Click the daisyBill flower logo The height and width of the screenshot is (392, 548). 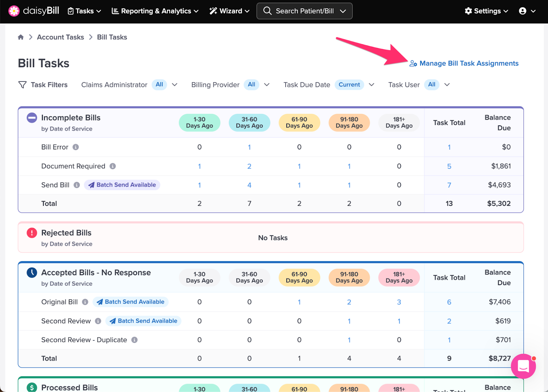point(14,11)
